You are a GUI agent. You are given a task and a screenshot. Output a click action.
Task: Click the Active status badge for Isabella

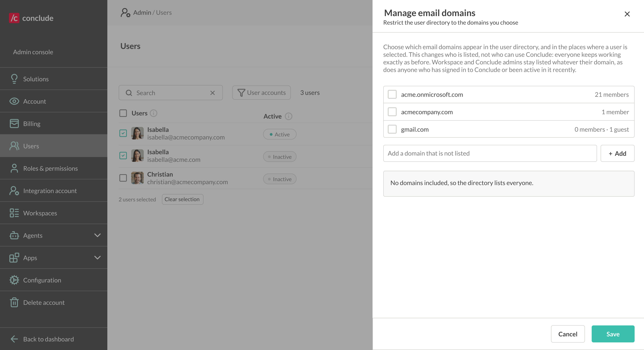[x=280, y=134]
